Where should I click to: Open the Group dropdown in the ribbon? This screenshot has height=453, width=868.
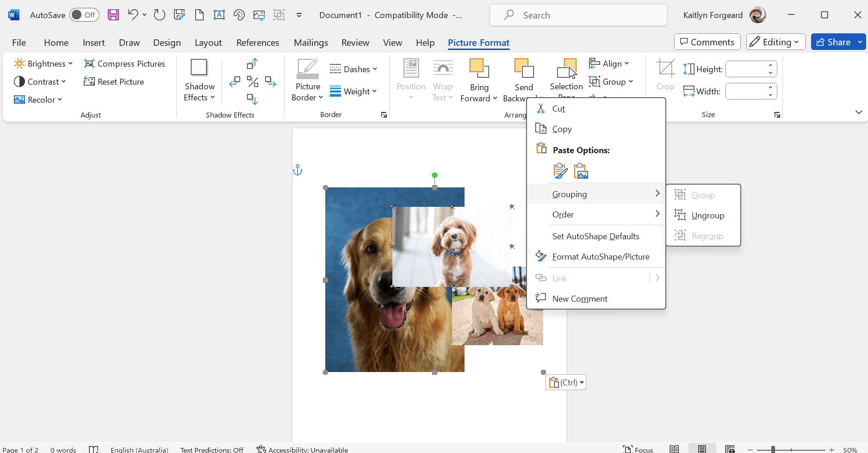pyautogui.click(x=611, y=81)
